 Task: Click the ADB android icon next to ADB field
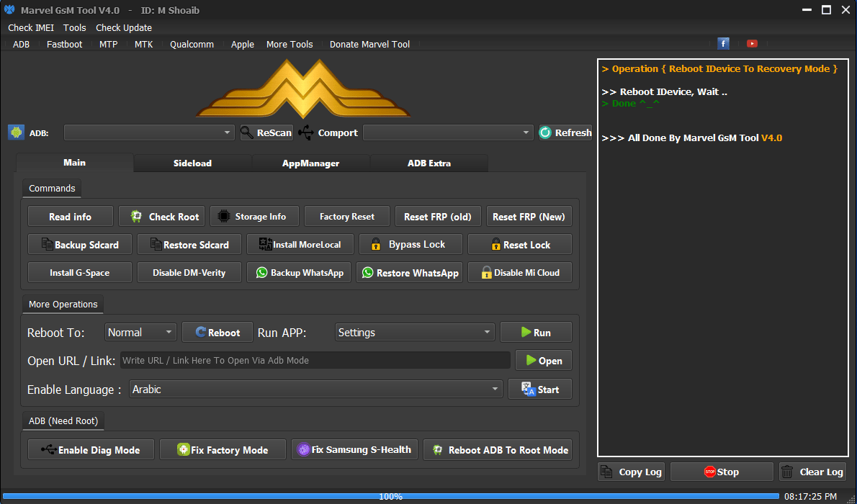tap(16, 132)
